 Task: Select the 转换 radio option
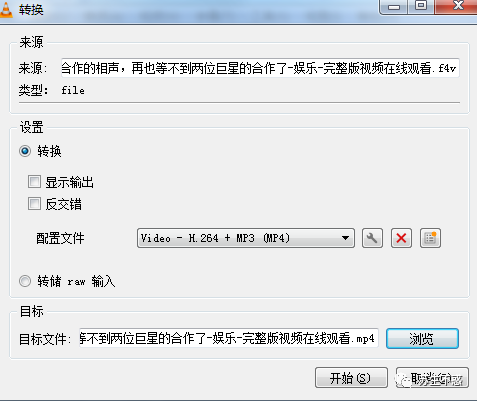25,151
